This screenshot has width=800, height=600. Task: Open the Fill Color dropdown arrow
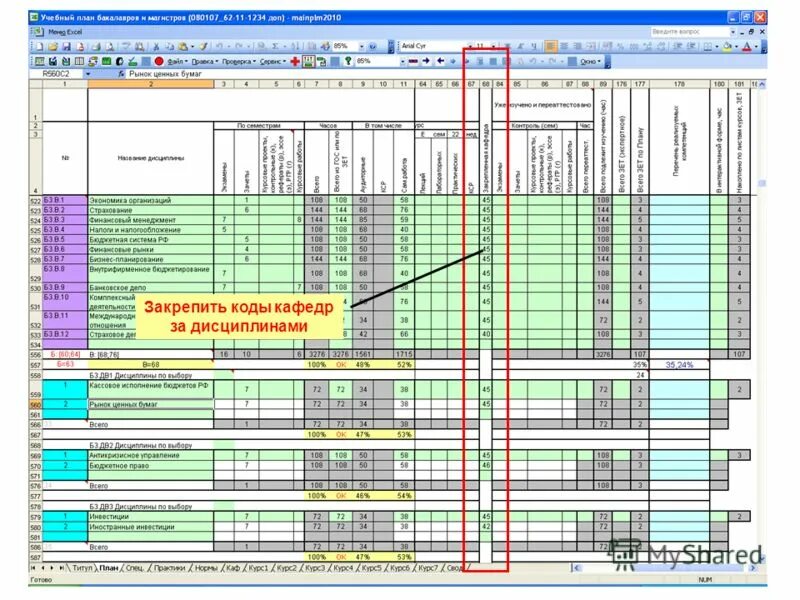736,46
